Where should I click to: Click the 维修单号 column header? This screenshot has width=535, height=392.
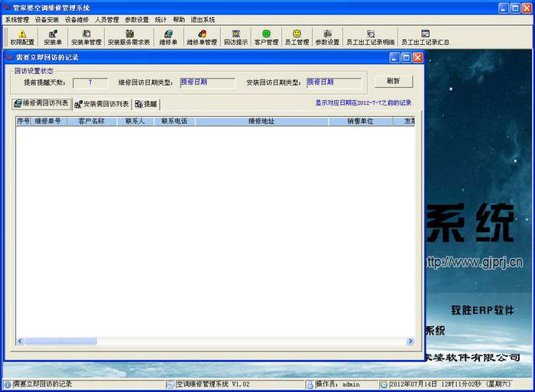pyautogui.click(x=48, y=121)
